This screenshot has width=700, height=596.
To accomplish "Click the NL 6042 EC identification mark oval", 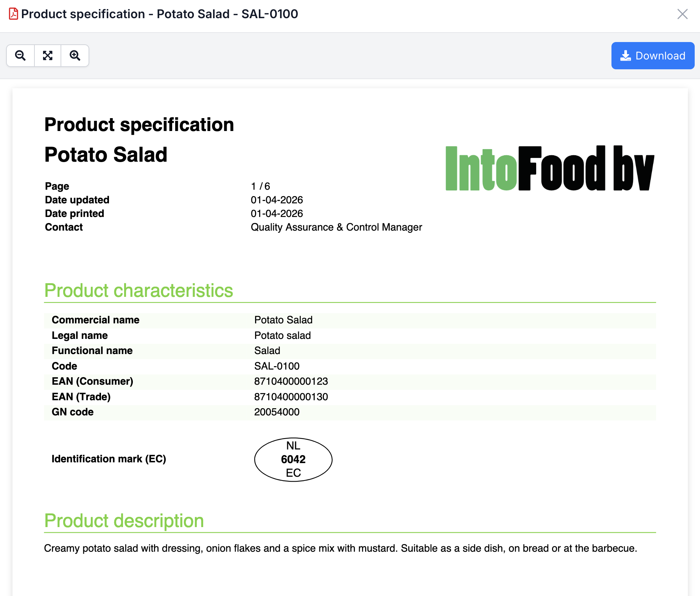I will 293,459.
